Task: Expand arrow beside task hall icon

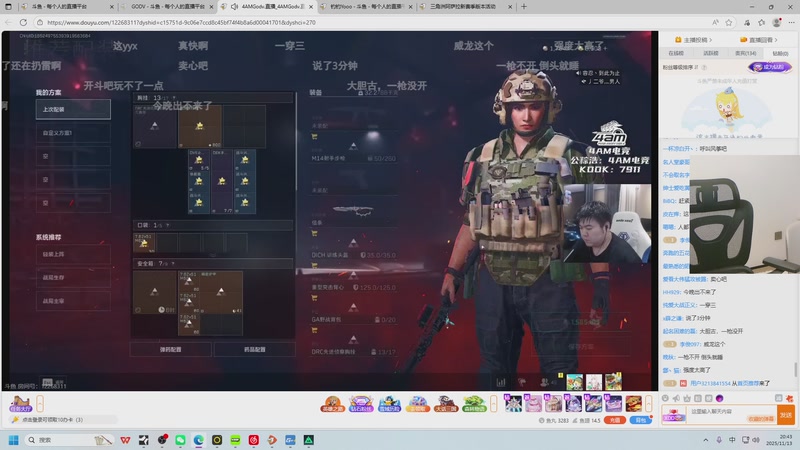Action: click(x=40, y=404)
